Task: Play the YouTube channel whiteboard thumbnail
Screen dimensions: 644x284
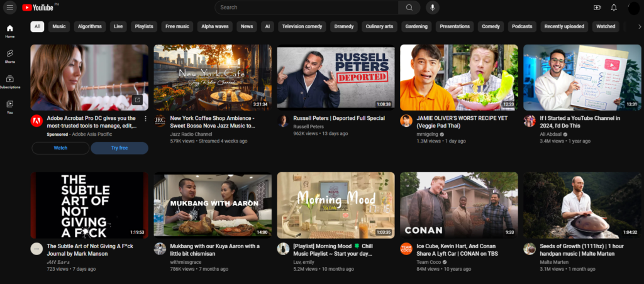Action: coord(582,77)
